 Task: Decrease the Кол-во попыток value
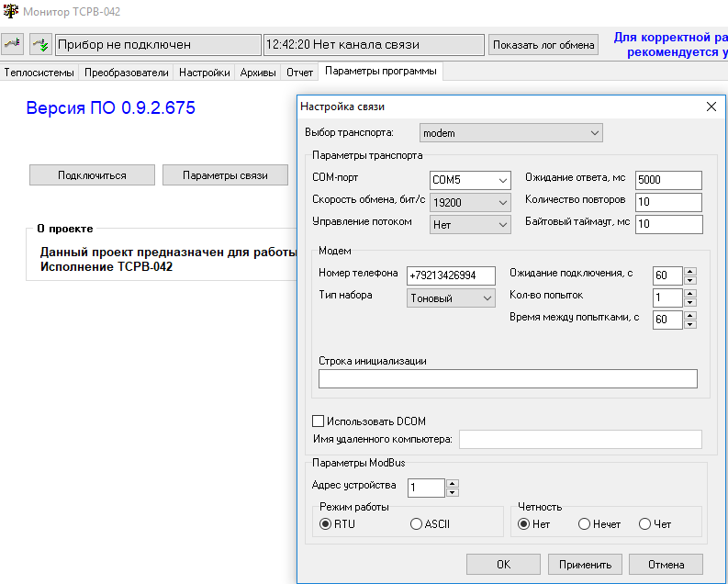click(689, 302)
